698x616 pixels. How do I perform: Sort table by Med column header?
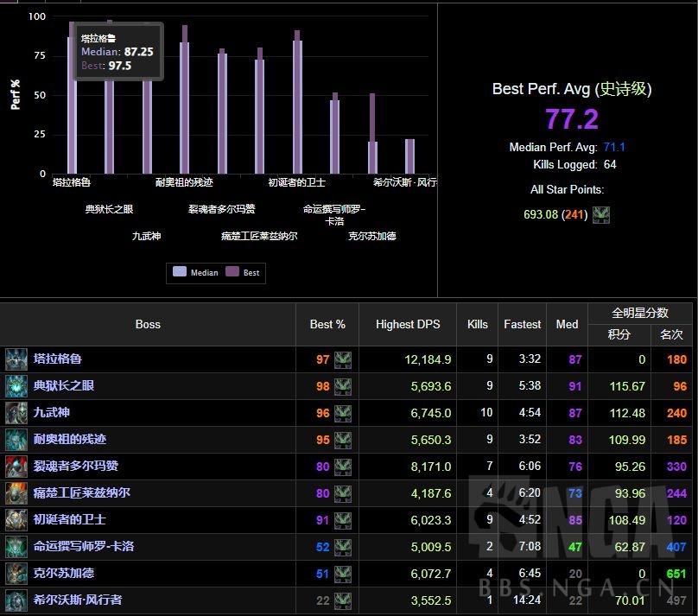pyautogui.click(x=568, y=324)
